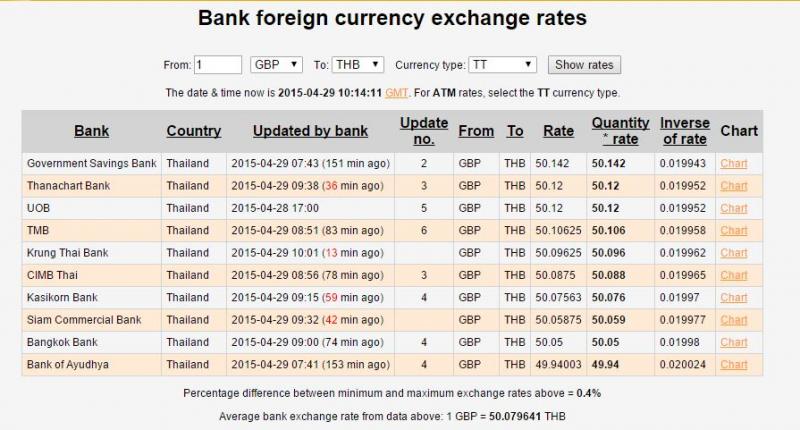This screenshot has height=430, width=800.
Task: Open Chart link for Siam Commercial Bank
Action: click(734, 320)
